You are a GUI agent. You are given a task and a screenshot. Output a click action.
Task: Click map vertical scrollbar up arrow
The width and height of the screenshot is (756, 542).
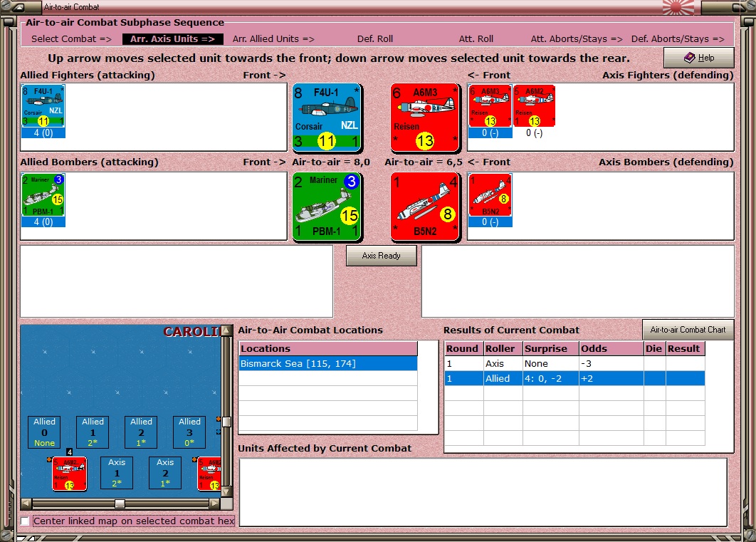[x=226, y=330]
